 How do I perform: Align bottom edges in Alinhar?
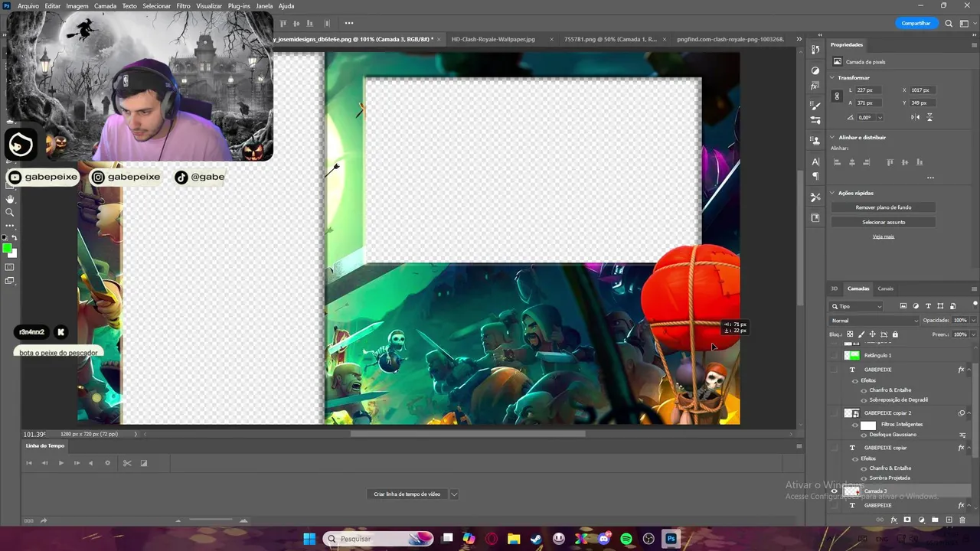pyautogui.click(x=920, y=162)
